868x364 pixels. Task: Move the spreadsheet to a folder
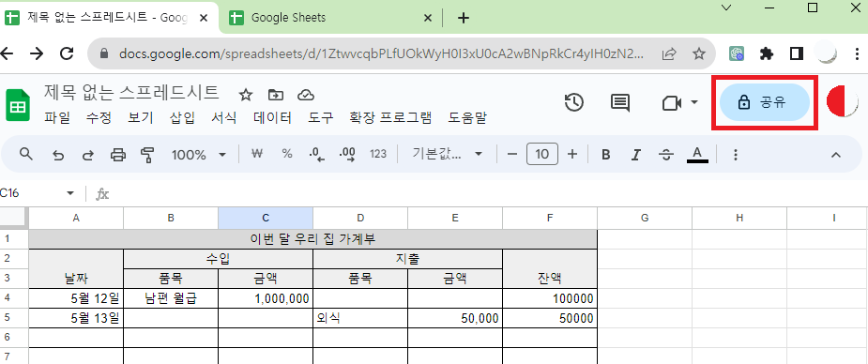click(x=275, y=95)
